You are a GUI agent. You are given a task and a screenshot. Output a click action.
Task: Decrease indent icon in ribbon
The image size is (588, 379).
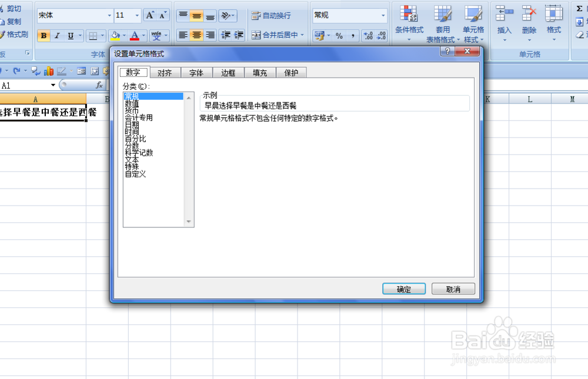tap(226, 35)
